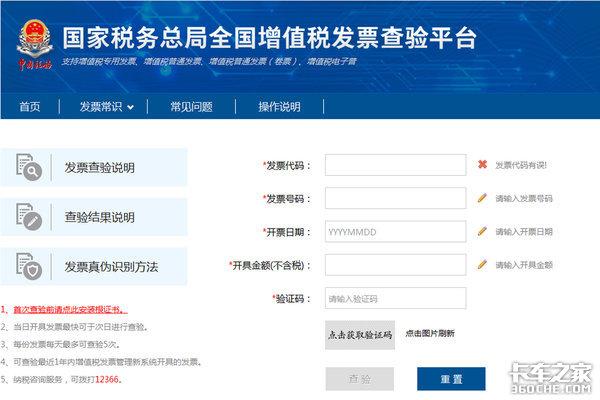Focus the 验证码 input field
Screen dimensions: 600x400
tap(396, 298)
